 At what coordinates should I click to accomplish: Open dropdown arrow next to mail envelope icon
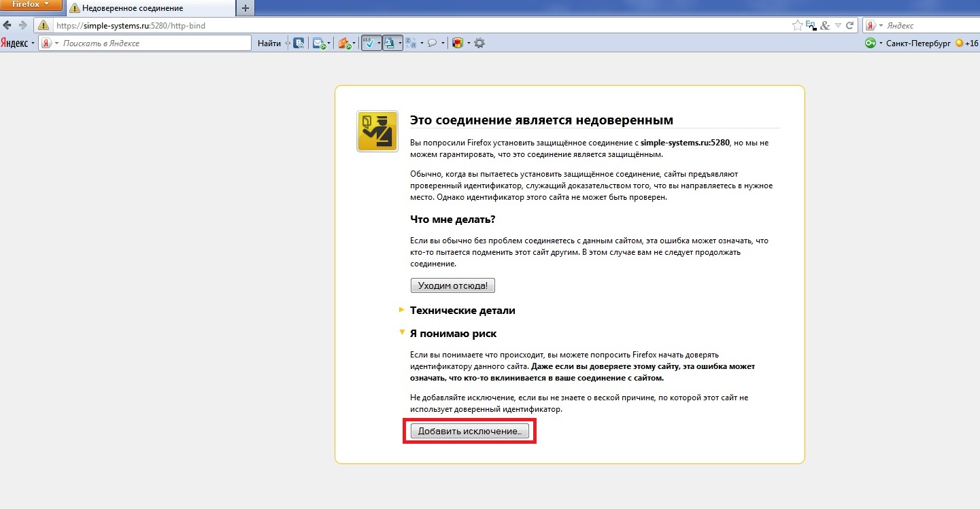(329, 43)
